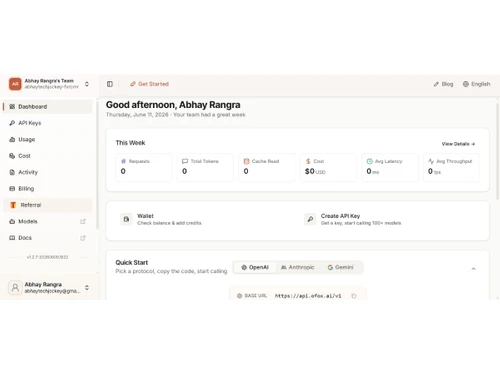
Task: Open Docs in the sidebar
Action: (47, 238)
